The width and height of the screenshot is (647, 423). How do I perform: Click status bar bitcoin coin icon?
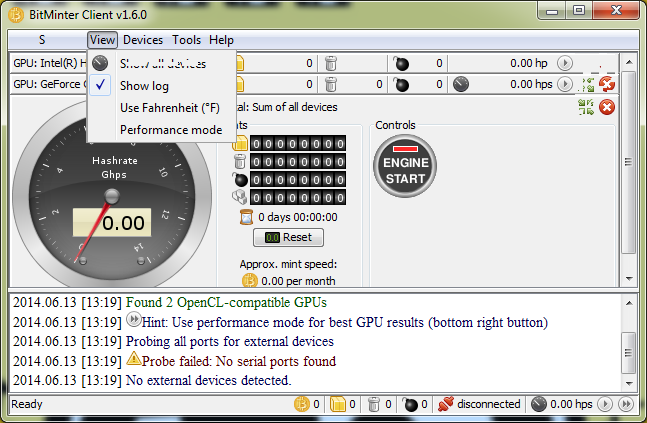coord(302,404)
